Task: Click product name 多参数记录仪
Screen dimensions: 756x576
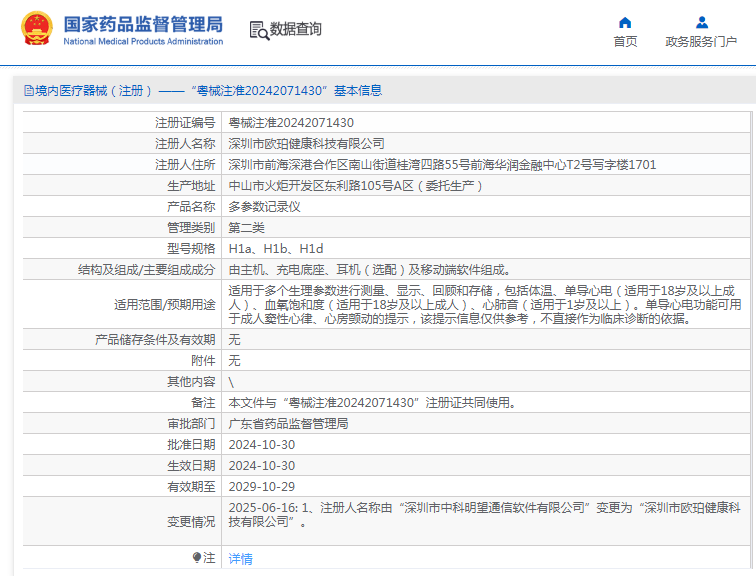Action: 264,207
